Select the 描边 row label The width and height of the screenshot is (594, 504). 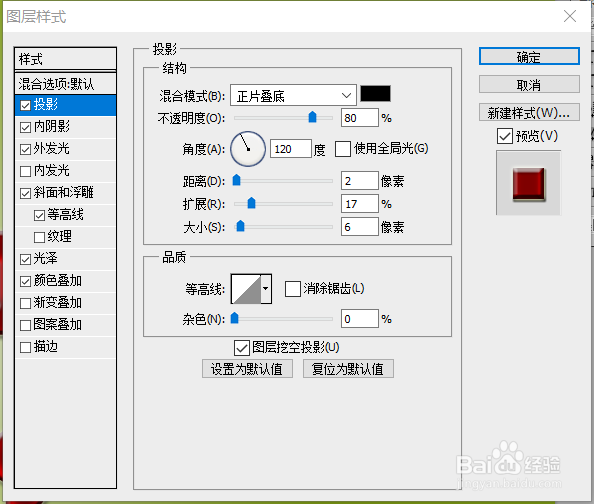tap(45, 347)
